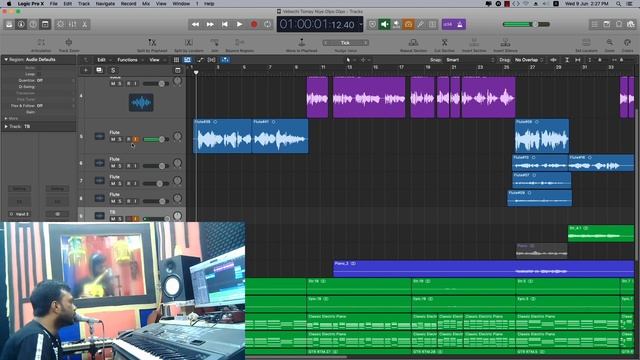Click the pan knob on Flute track 7
This screenshot has height=360, width=640.
(177, 180)
